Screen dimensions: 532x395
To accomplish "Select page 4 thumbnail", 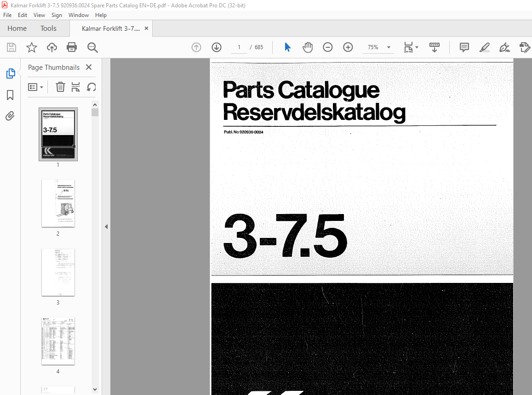I will 58,341.
